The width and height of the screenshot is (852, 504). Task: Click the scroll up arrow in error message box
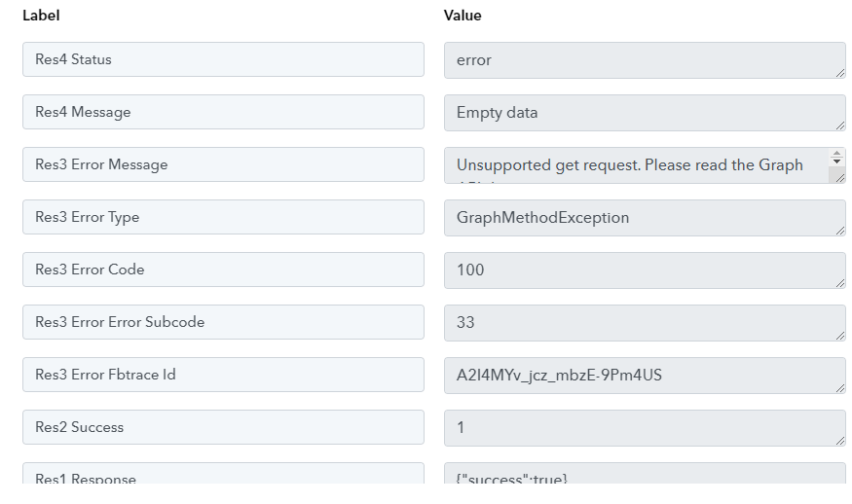tap(836, 154)
